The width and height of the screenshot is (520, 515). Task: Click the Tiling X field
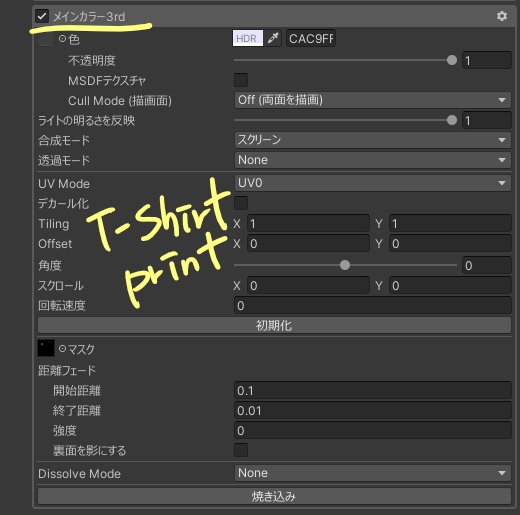(308, 223)
